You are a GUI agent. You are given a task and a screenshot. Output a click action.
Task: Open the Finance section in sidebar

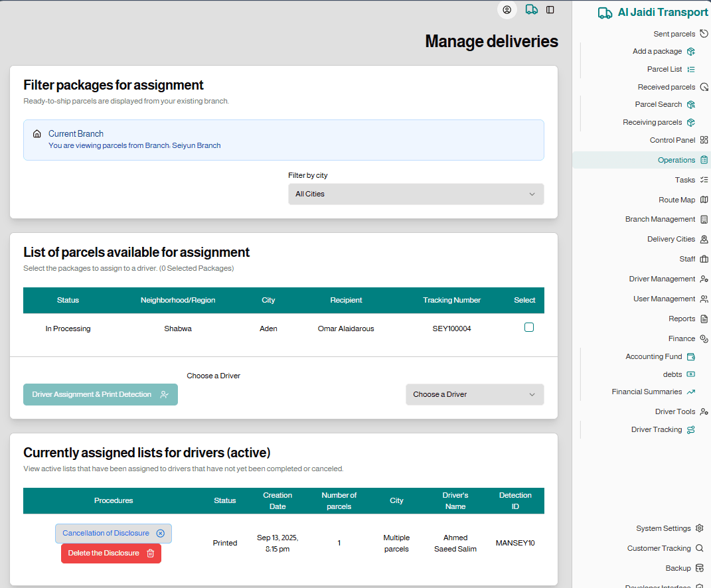click(682, 338)
